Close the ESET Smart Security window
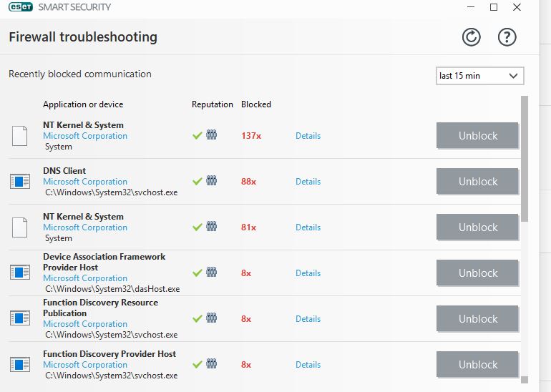Viewport: 551px width, 392px height. (x=517, y=7)
